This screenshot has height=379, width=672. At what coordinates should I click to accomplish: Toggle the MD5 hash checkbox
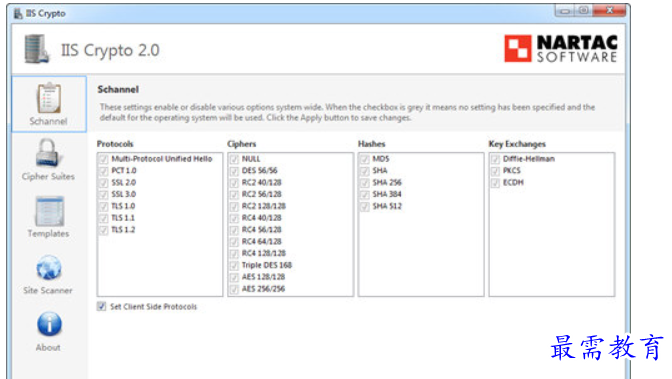point(365,159)
